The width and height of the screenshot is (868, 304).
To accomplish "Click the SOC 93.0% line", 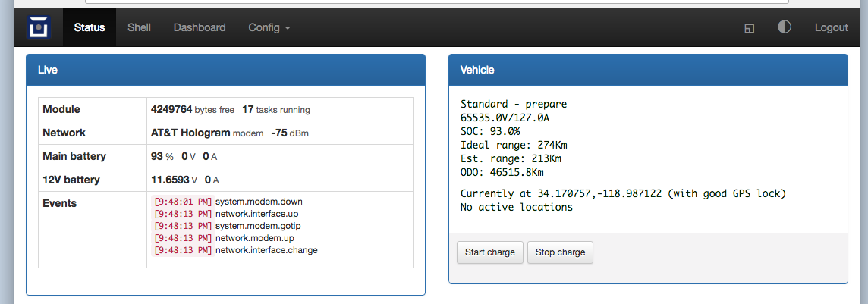I will tap(490, 131).
